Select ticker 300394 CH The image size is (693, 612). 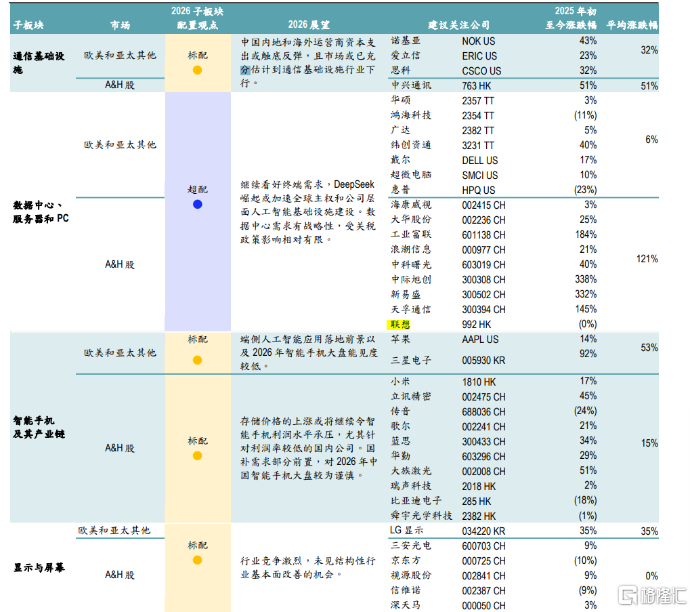tap(484, 310)
